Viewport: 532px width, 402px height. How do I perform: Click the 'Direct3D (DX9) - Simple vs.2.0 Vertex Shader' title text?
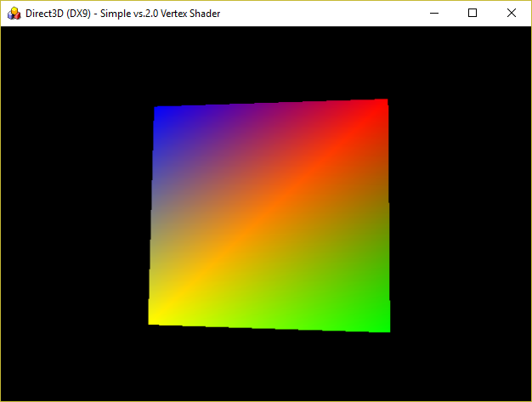[x=123, y=14]
